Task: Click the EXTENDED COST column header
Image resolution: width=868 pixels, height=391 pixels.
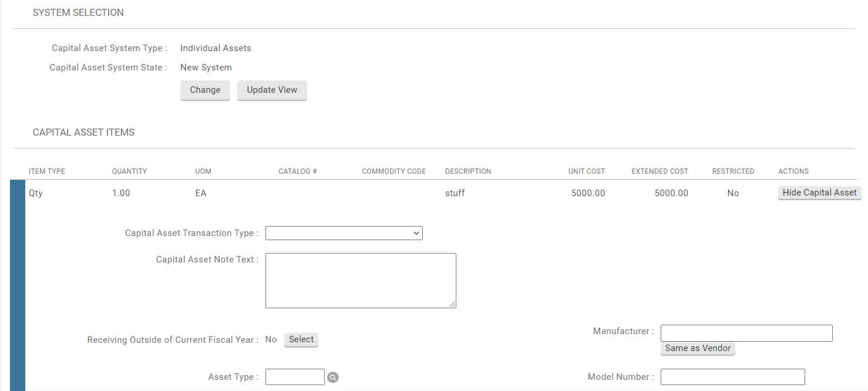Action: click(660, 171)
